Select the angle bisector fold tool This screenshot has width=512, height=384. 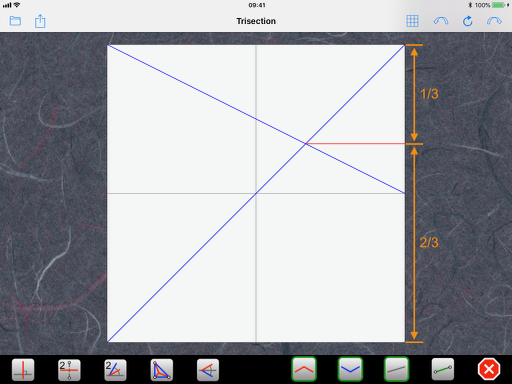[x=115, y=370]
